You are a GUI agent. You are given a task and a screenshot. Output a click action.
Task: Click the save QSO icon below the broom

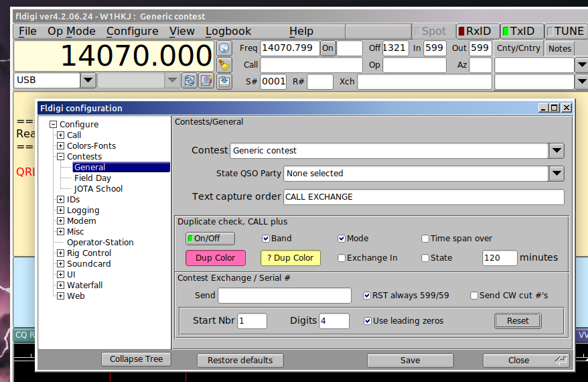(x=224, y=81)
